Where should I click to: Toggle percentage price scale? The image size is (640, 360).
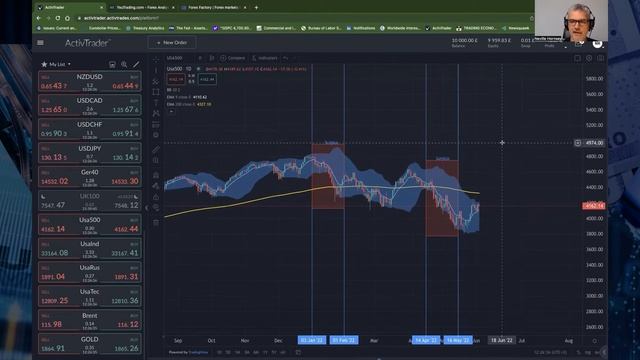[x=579, y=352]
